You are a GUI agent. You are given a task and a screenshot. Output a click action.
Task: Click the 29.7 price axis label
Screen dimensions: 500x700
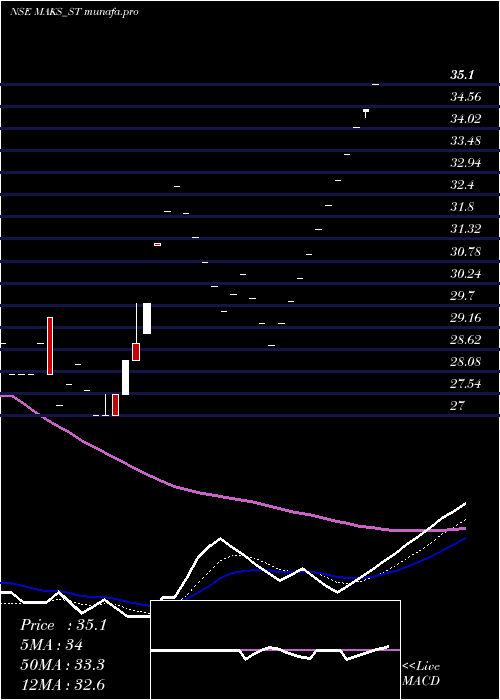click(462, 296)
